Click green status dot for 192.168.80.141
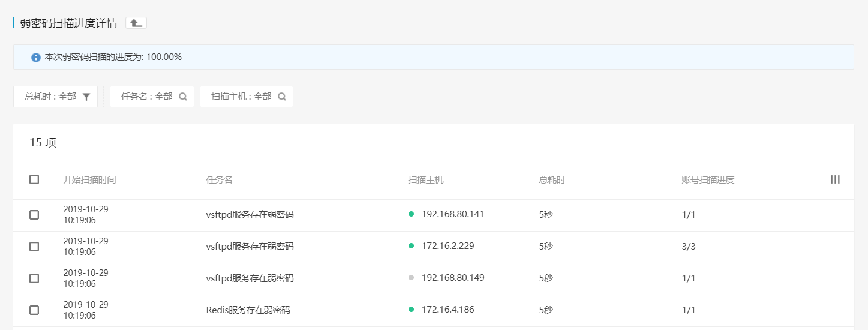This screenshot has height=330, width=868. 411,214
